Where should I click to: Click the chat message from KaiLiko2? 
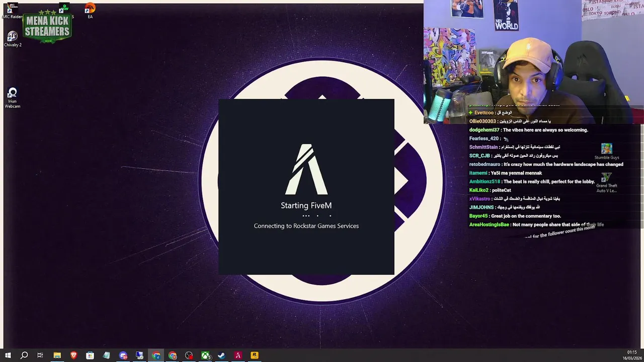(490, 190)
